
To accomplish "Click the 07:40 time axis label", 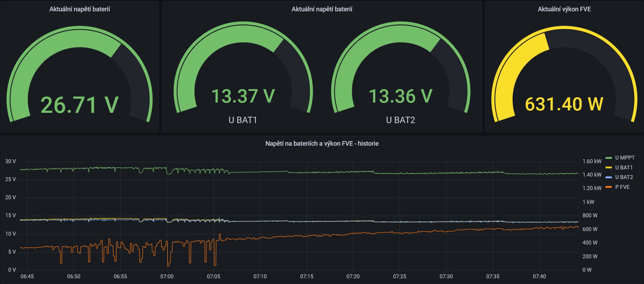I will (x=539, y=277).
